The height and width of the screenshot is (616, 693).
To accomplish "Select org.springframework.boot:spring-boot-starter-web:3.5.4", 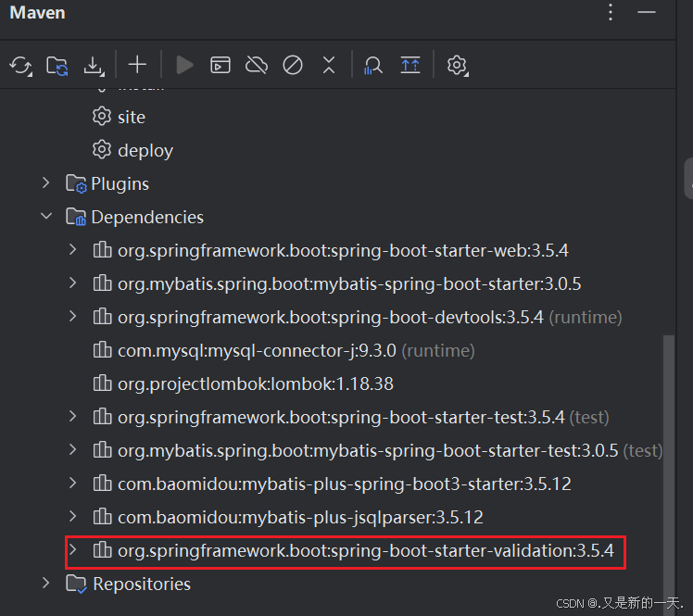I will click(343, 251).
